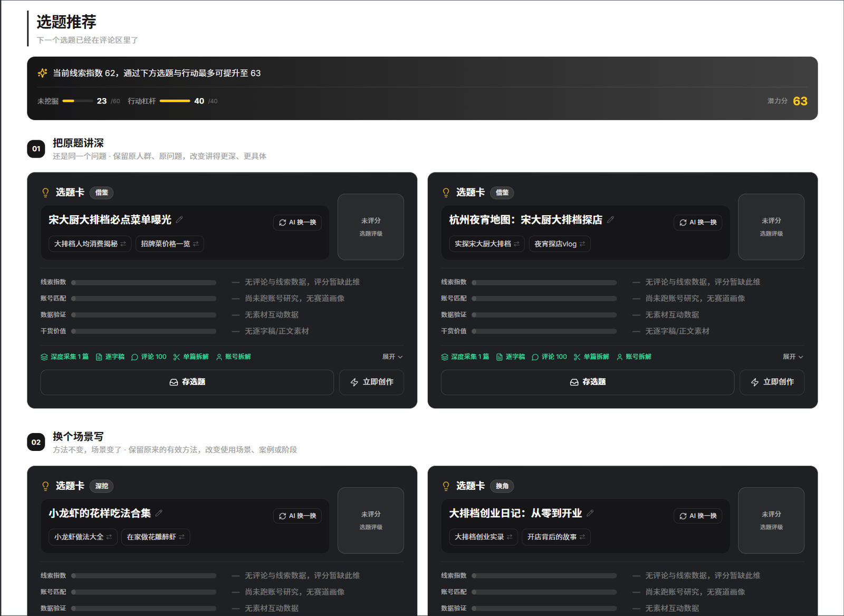844x616 pixels.
Task: Select keyword chip 开店背后的故事
Action: (556, 537)
